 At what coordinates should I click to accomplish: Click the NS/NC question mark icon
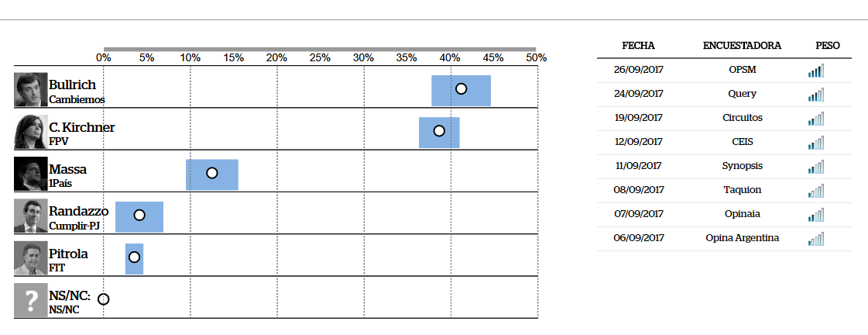31,300
